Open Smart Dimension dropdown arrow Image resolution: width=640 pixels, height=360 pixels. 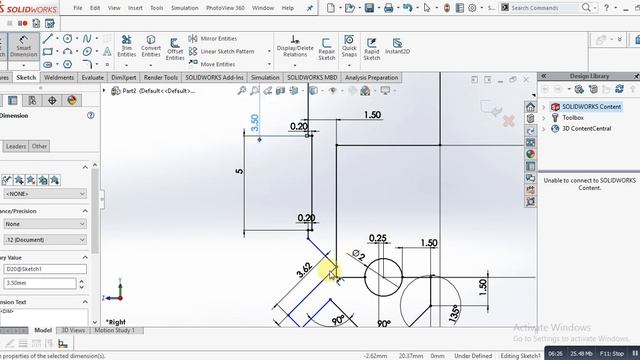pyautogui.click(x=24, y=65)
